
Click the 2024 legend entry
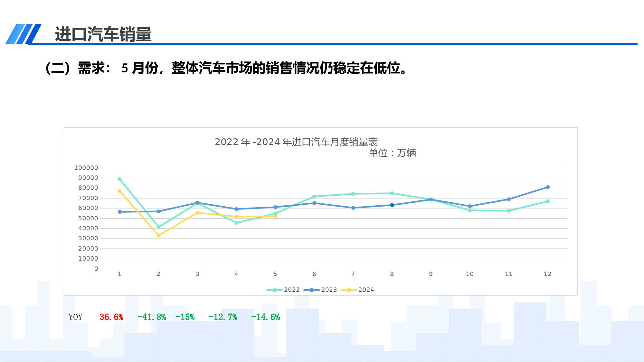[x=357, y=290]
